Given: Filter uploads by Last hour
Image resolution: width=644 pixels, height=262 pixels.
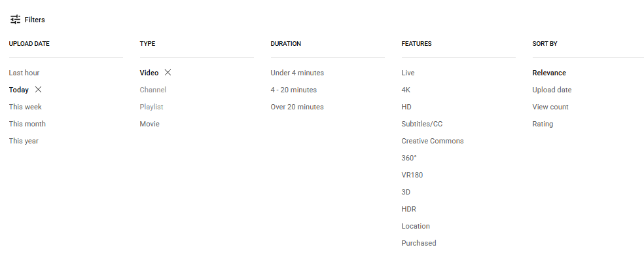Looking at the screenshot, I should click(x=24, y=73).
